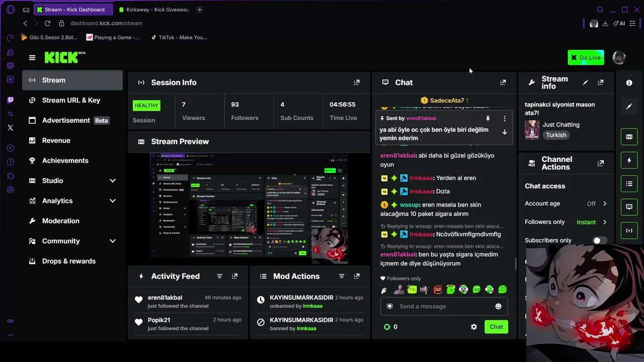Screen dimensions: 644x362
Task: Click the shield icon in the message box
Action: click(389, 306)
